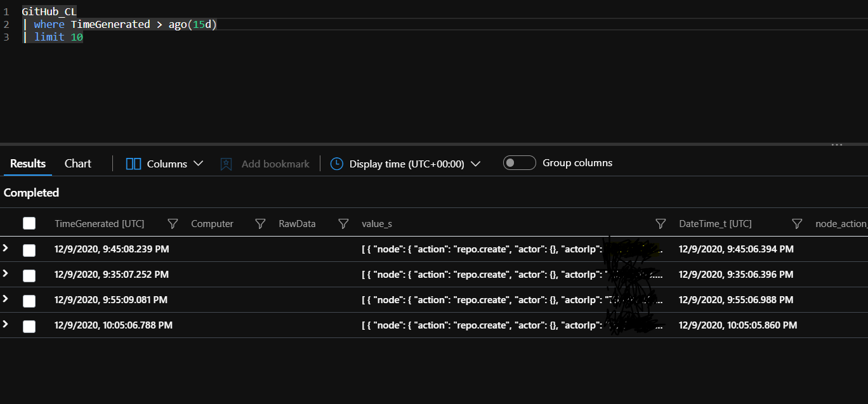Sort by value_s column header

pos(377,224)
